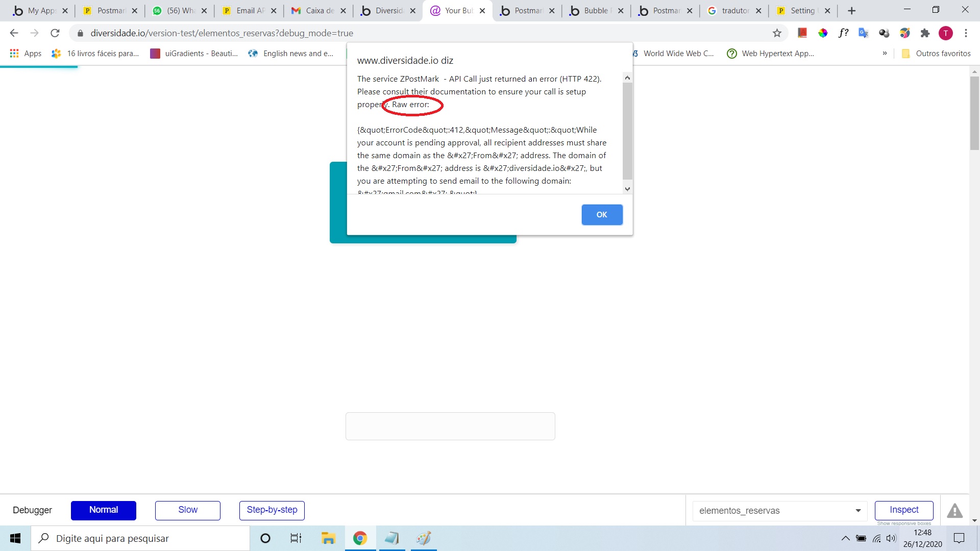The width and height of the screenshot is (980, 551).
Task: Open the Windows notification center
Action: (x=959, y=538)
